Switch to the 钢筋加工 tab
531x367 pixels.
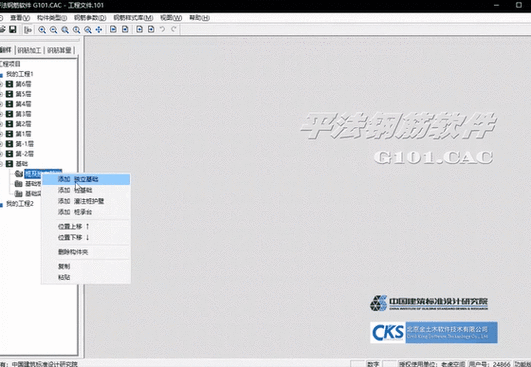point(29,50)
